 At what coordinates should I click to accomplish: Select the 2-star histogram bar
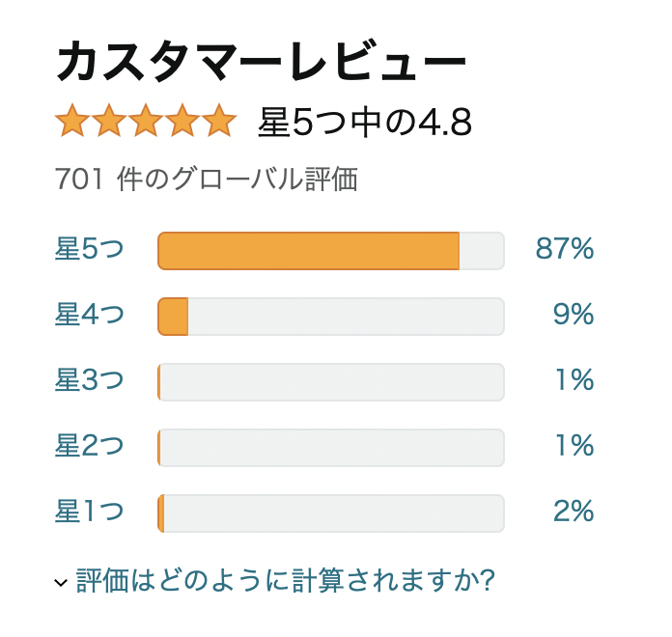pyautogui.click(x=330, y=448)
